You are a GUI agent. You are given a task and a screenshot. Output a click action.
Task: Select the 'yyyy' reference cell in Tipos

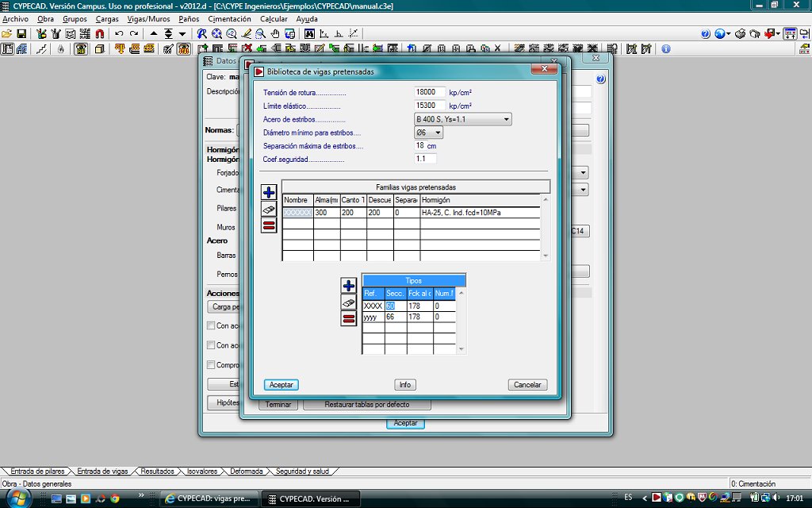[373, 317]
